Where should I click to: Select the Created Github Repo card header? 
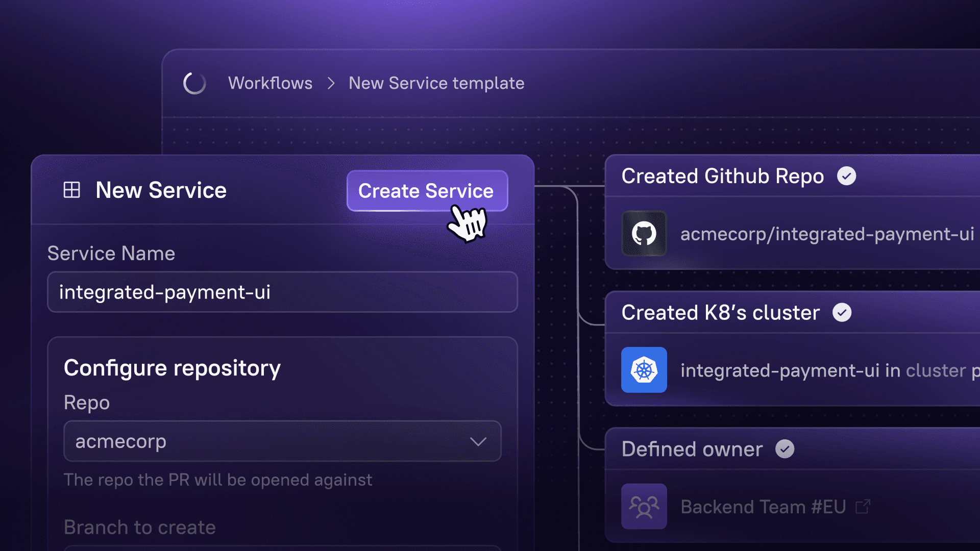[x=723, y=176]
